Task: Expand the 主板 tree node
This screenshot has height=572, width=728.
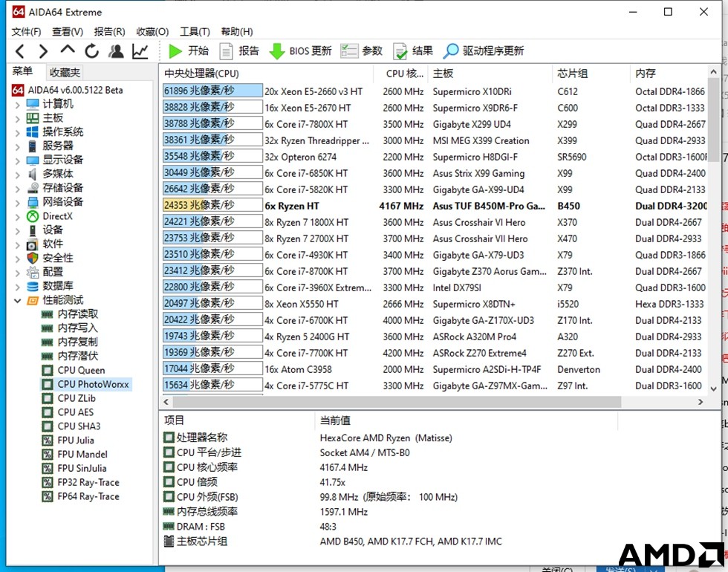Action: coord(18,118)
